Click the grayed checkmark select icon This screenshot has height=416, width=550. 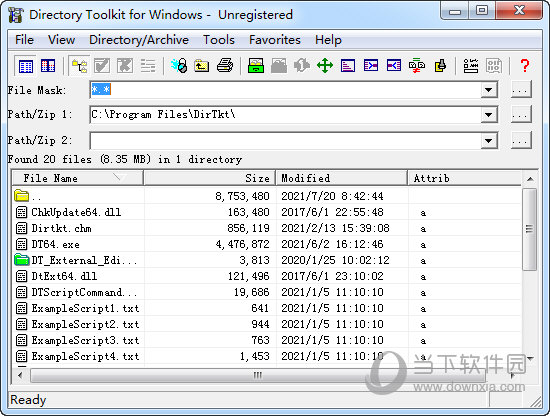coord(102,66)
